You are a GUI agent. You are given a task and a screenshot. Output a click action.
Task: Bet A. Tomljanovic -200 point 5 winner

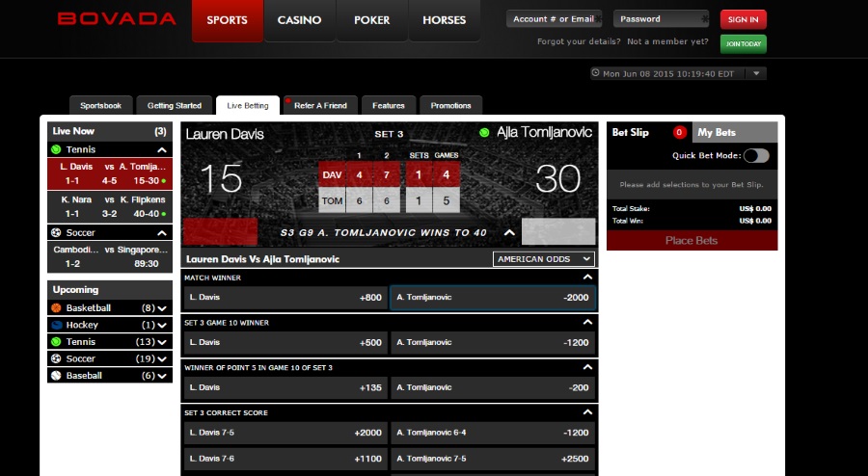pos(493,387)
